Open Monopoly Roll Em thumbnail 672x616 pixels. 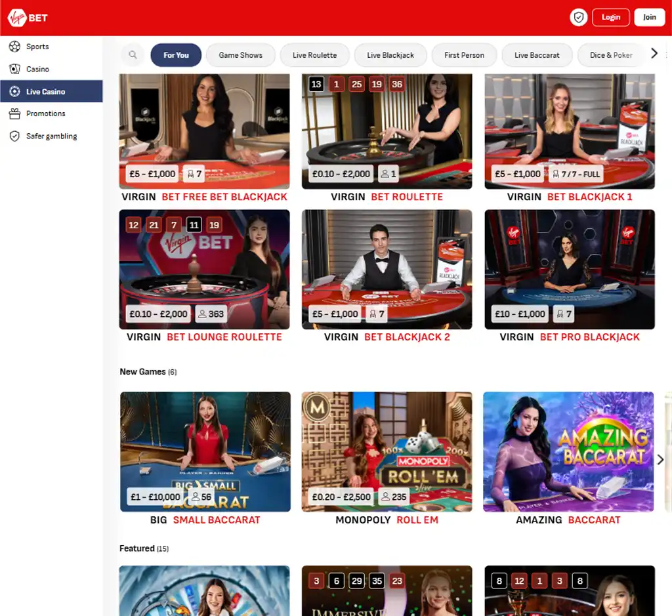387,451
